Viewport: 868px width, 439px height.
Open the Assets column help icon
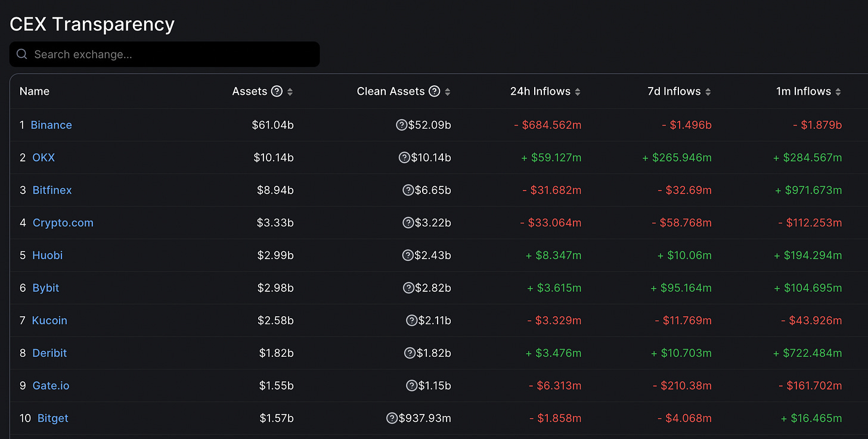(x=277, y=91)
